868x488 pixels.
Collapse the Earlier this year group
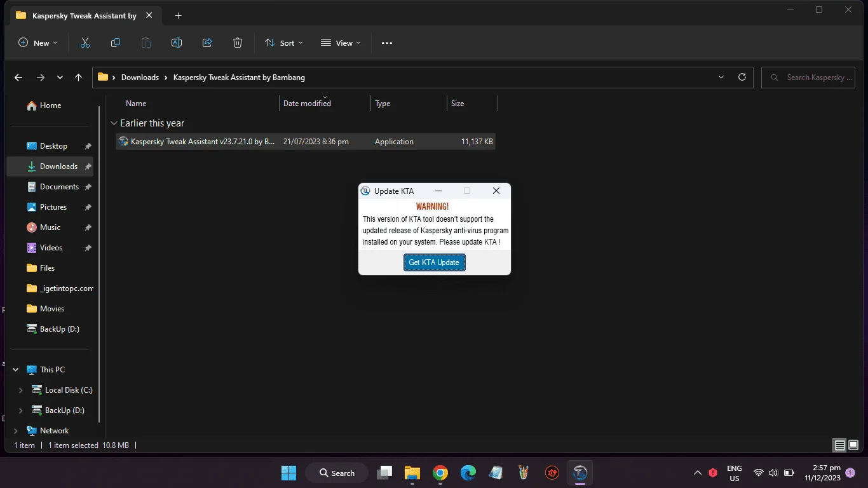tap(114, 123)
